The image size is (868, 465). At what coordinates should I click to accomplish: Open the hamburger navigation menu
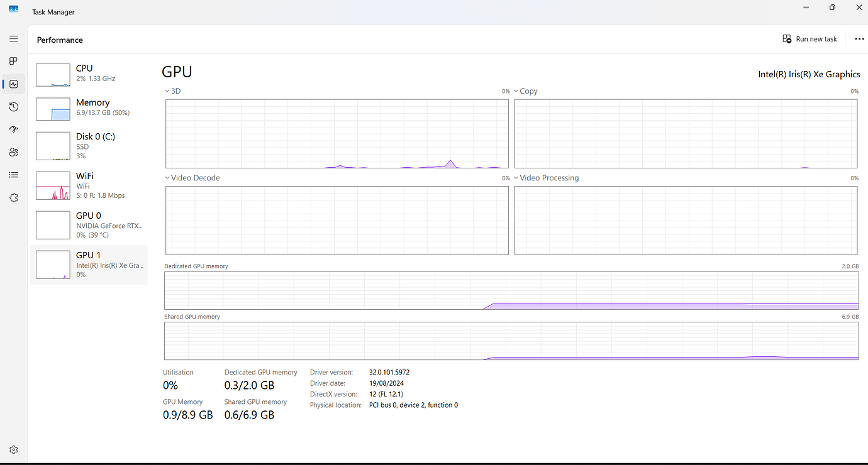tap(13, 39)
